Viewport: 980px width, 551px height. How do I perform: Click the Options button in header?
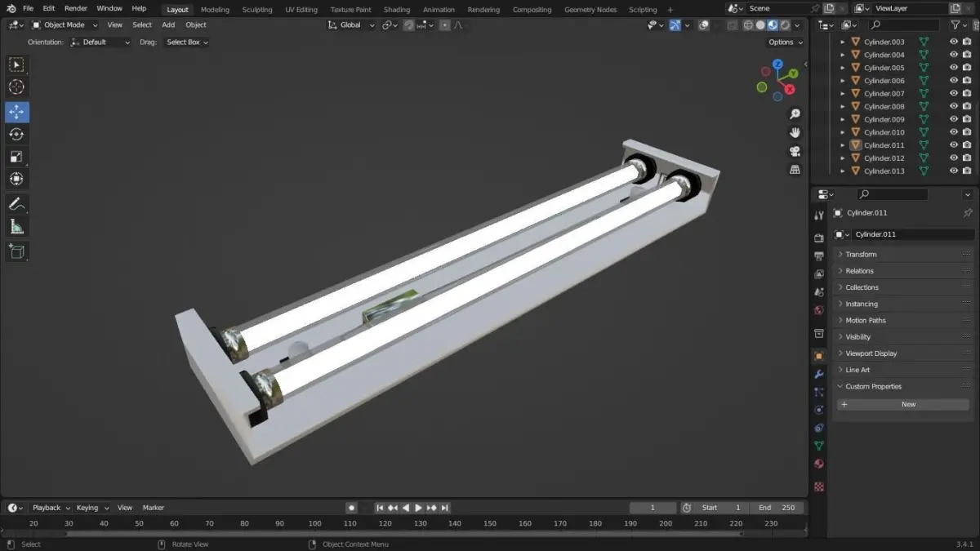coord(785,42)
